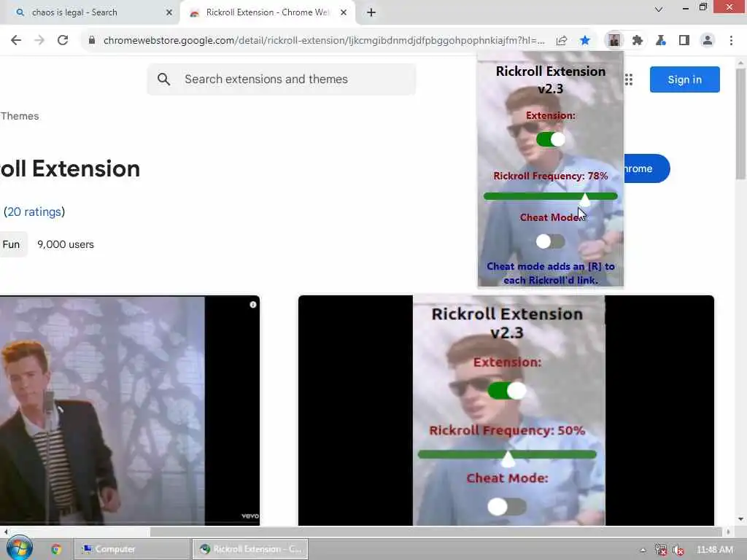Open the tab search dropdown arrow
This screenshot has height=560, width=747.
(659, 9)
